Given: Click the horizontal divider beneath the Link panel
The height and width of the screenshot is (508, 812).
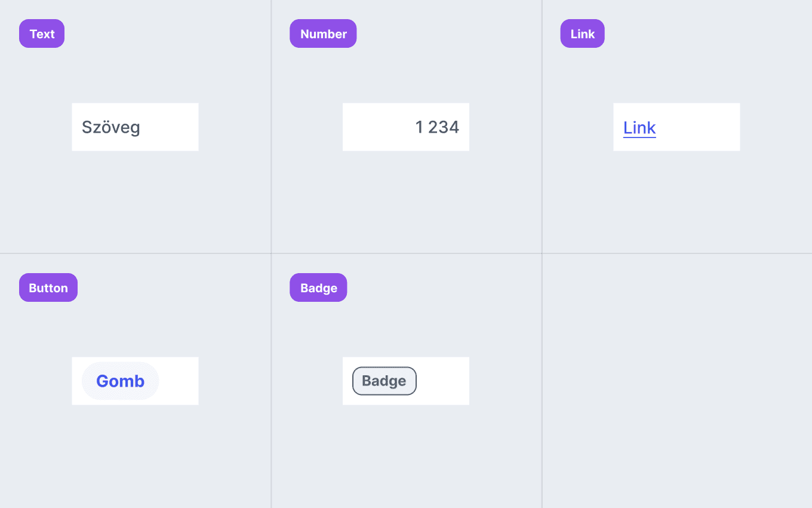Looking at the screenshot, I should [x=677, y=253].
